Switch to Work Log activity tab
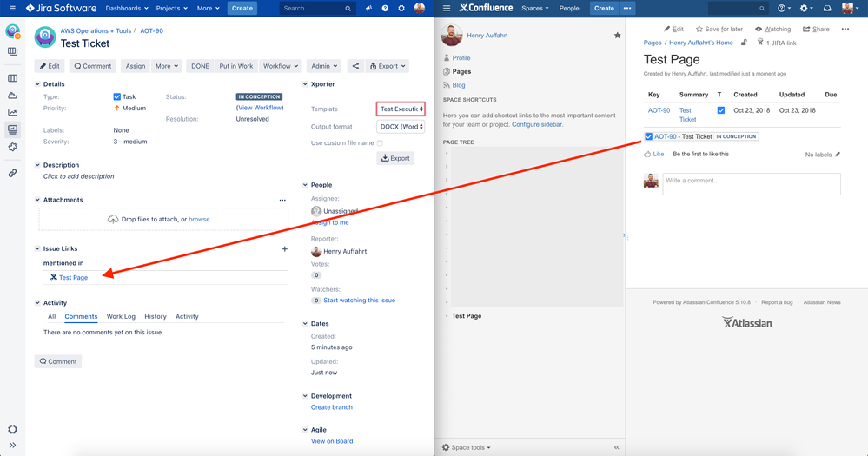 [121, 316]
